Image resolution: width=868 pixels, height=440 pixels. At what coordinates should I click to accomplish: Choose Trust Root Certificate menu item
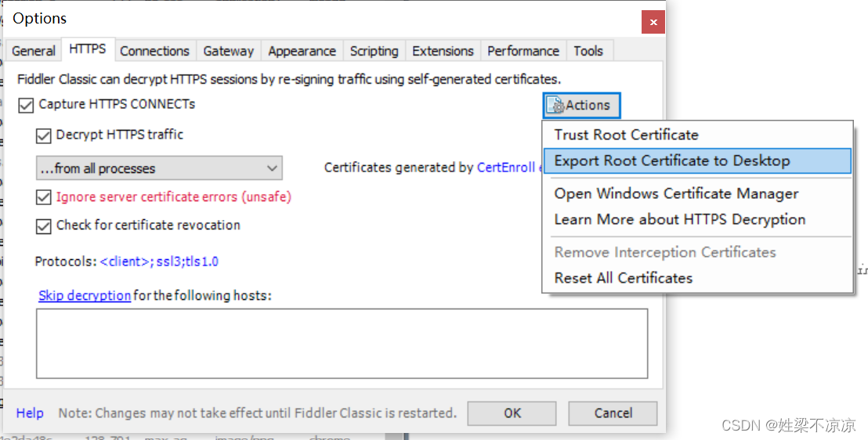click(697, 135)
